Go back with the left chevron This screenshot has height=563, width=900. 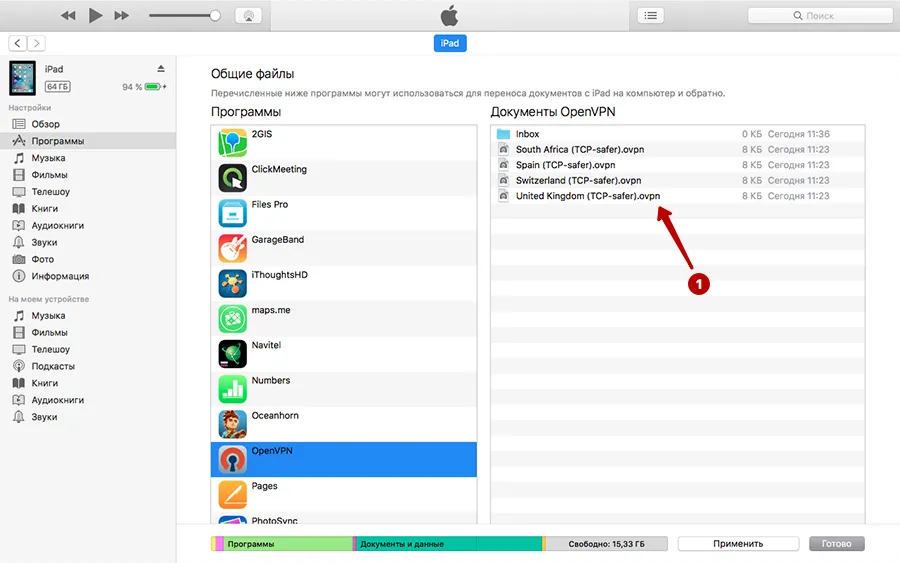pos(18,43)
